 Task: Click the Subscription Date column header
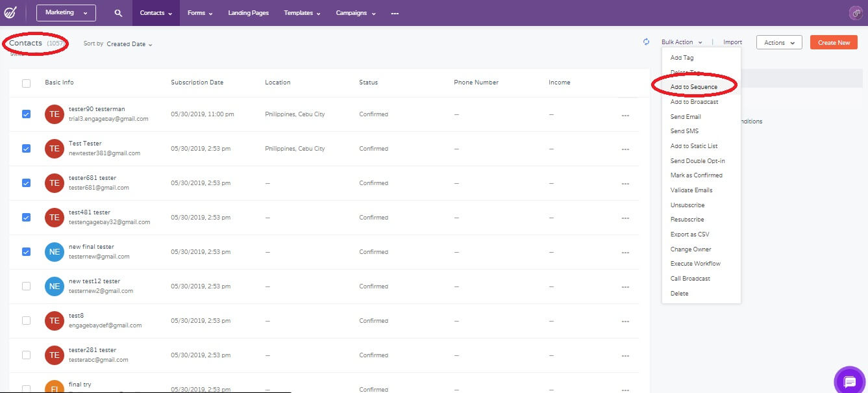click(197, 82)
